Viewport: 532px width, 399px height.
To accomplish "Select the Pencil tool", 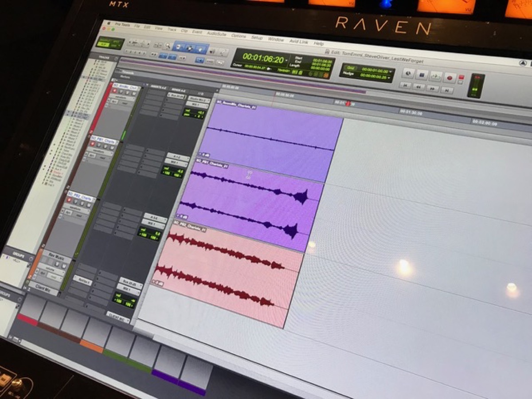I will coord(223,52).
